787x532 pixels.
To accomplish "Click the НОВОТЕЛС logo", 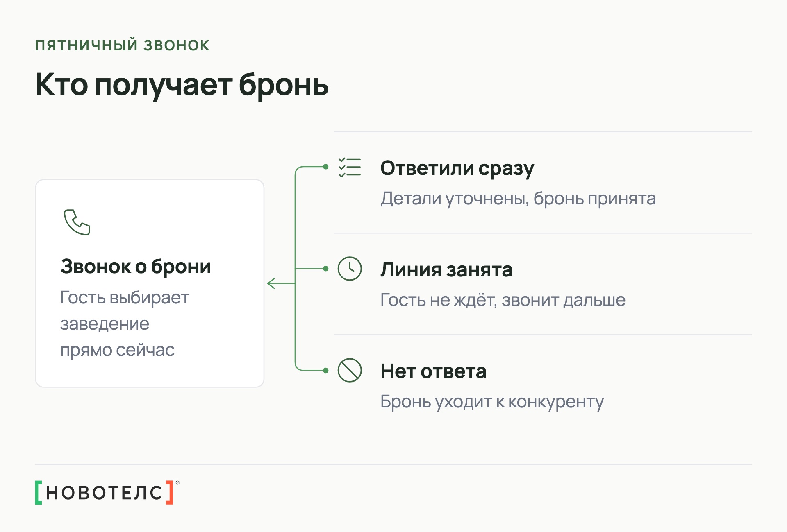I will click(107, 492).
